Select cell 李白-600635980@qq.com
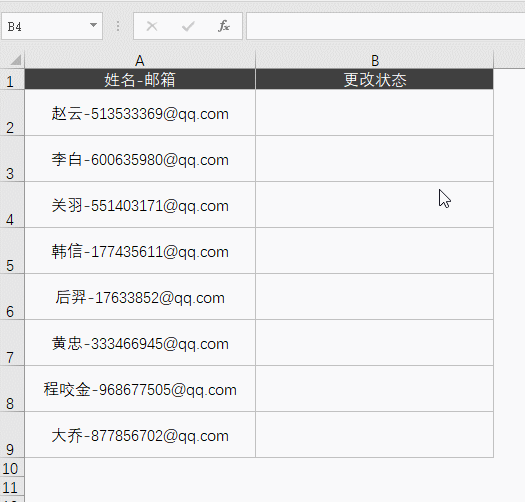Image resolution: width=525 pixels, height=502 pixels. point(140,159)
